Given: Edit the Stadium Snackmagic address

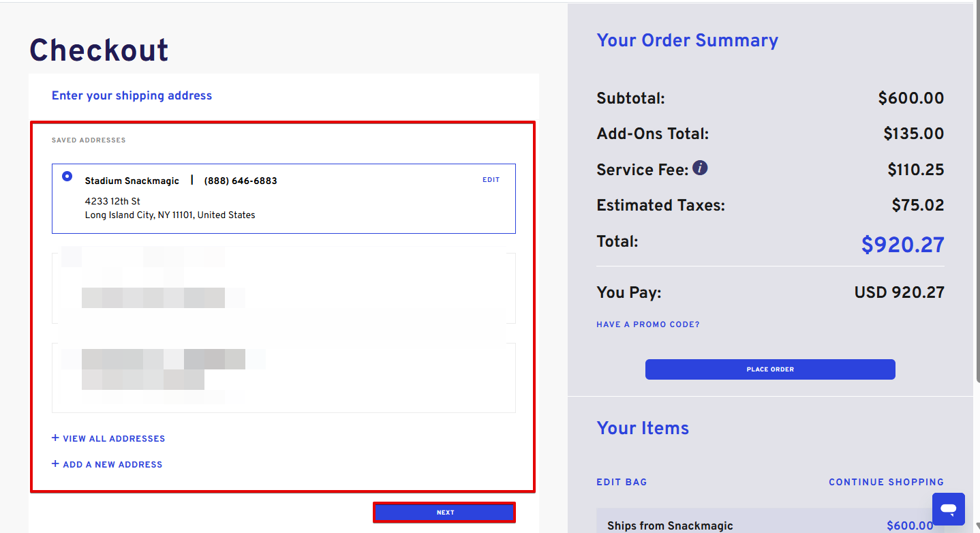Looking at the screenshot, I should coord(491,180).
